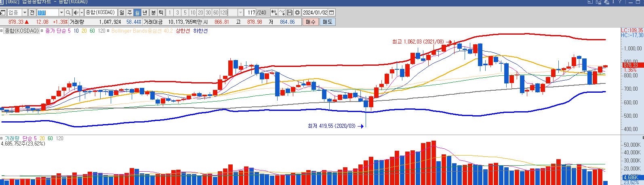
Task: Click the low price value 864.86
Action: point(287,22)
